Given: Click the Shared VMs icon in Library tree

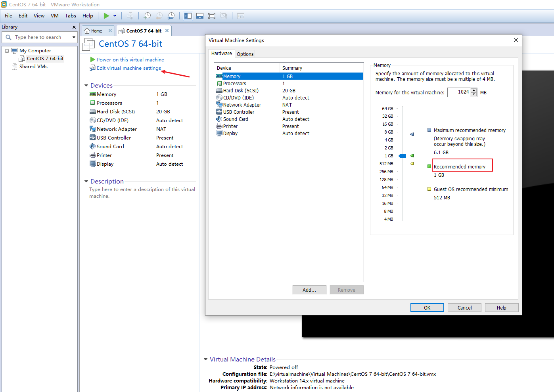Looking at the screenshot, I should pos(14,67).
